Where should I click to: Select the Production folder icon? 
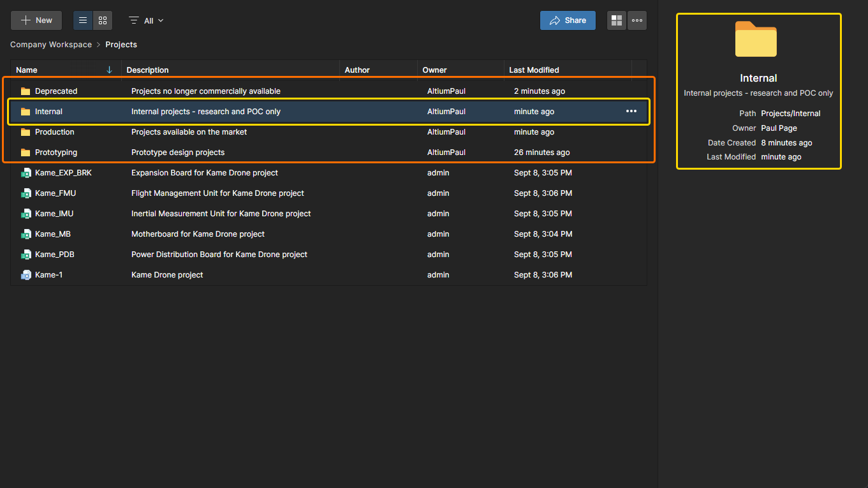pos(26,132)
